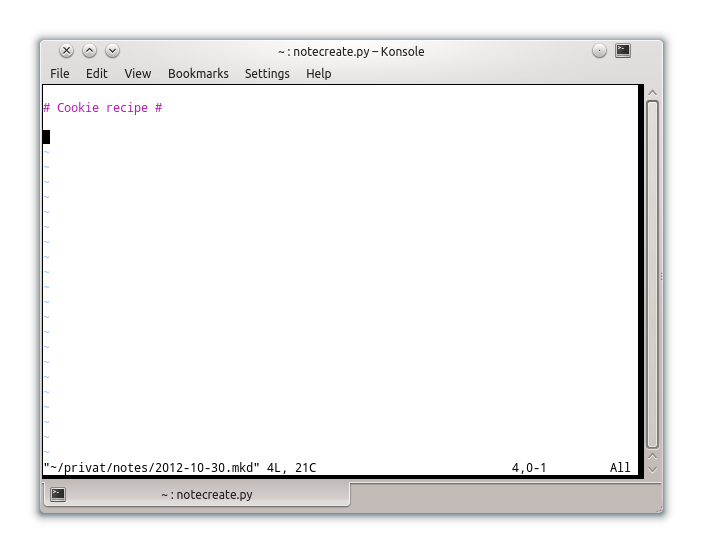Click the resize grip at window corner
703x553 pixels.
tap(659, 509)
